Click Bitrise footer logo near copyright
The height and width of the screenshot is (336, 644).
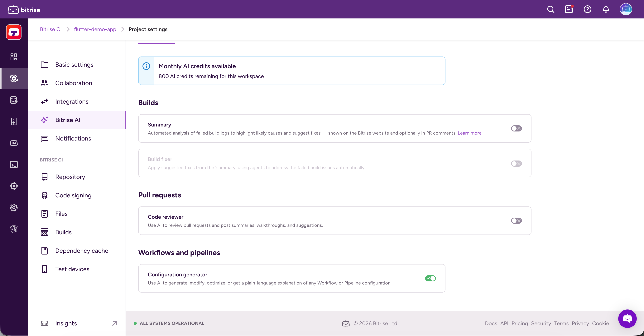[x=345, y=323]
